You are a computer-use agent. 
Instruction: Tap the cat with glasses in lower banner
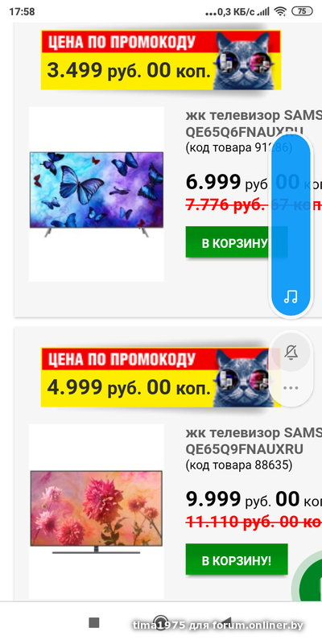[x=245, y=378]
